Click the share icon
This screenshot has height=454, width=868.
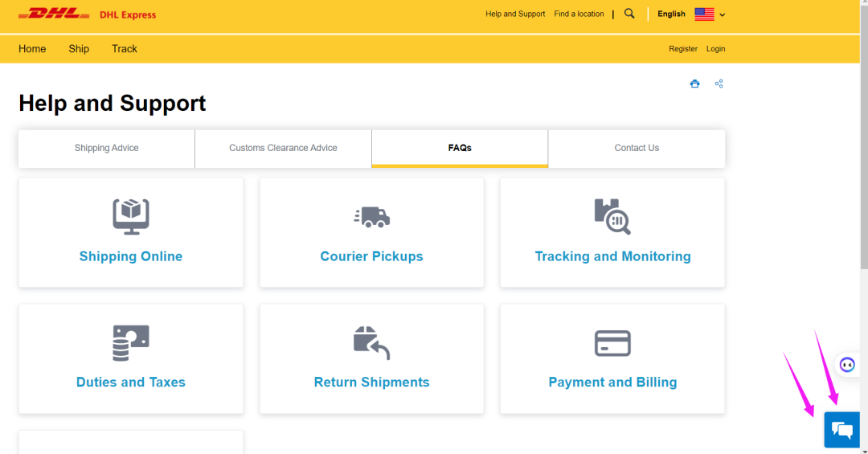(x=719, y=84)
